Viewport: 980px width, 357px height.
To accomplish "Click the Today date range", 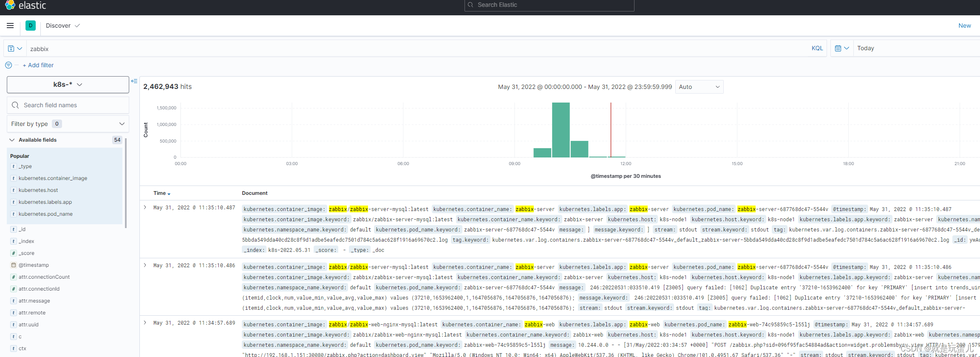I will click(x=865, y=48).
